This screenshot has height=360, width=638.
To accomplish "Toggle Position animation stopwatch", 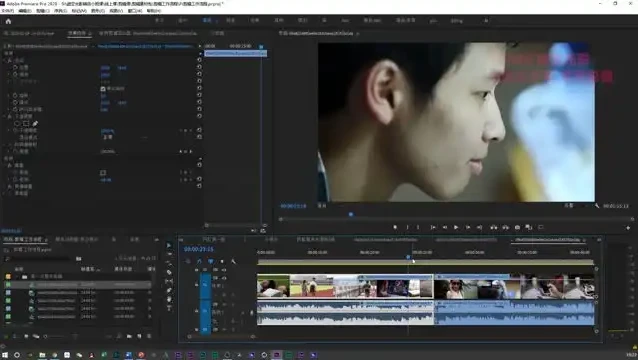I will pos(15,68).
